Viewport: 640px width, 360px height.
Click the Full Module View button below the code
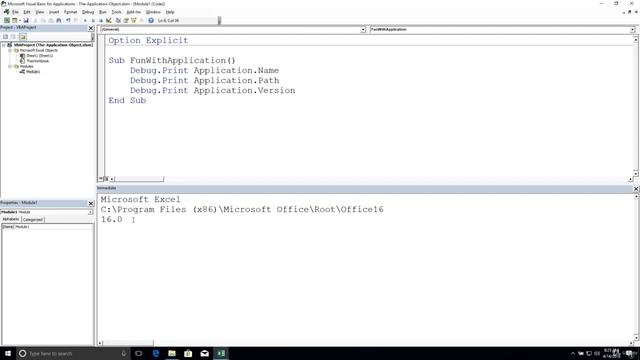[x=106, y=179]
